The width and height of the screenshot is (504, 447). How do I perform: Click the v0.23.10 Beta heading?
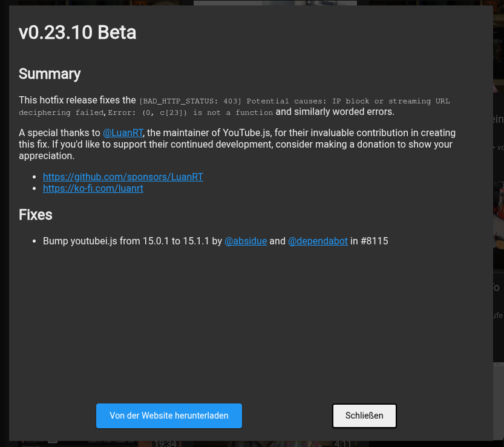coord(77,33)
